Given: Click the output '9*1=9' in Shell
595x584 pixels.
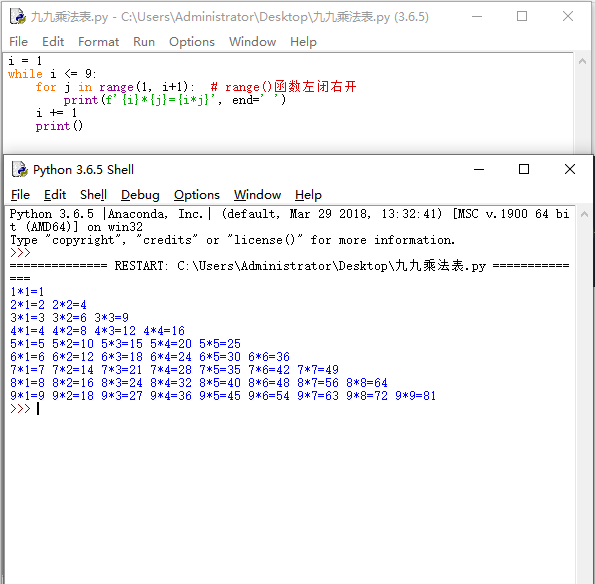Looking at the screenshot, I should (x=27, y=396).
